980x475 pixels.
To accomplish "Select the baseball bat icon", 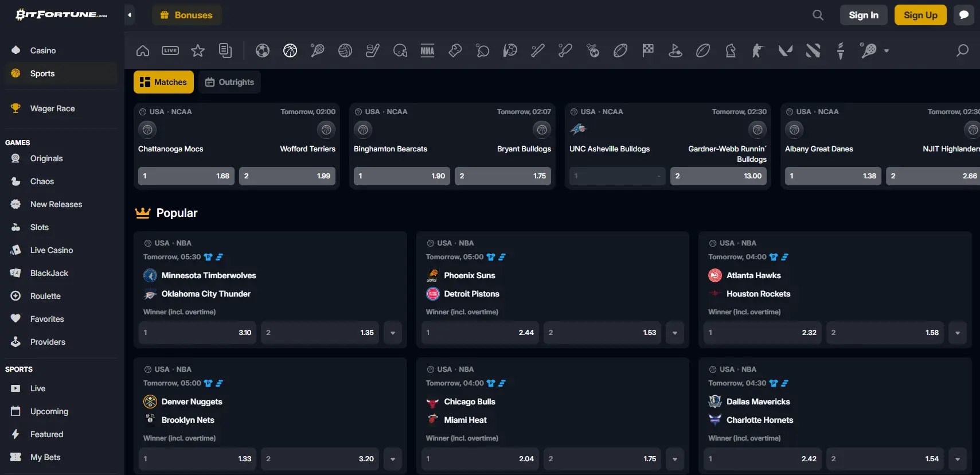I will tap(538, 50).
